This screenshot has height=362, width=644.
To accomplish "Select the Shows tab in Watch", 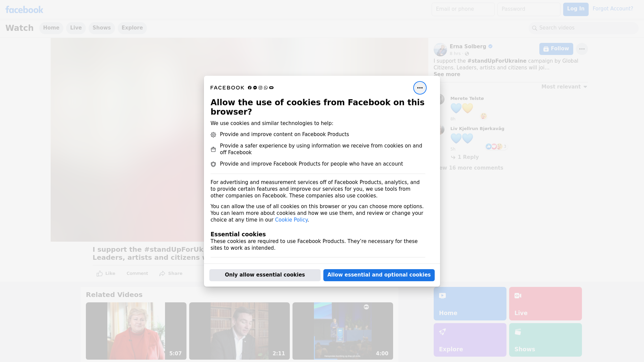I will [102, 28].
